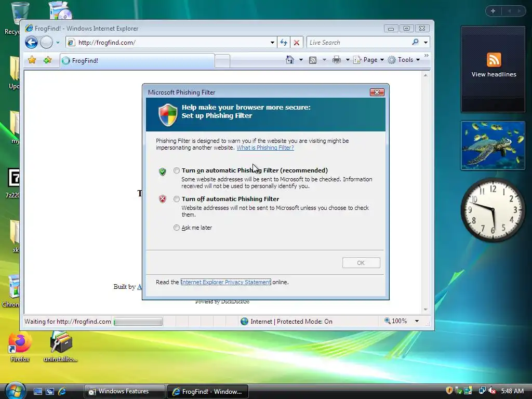Switch to Windows Features taskbar button
This screenshot has height=399, width=532.
pyautogui.click(x=124, y=391)
